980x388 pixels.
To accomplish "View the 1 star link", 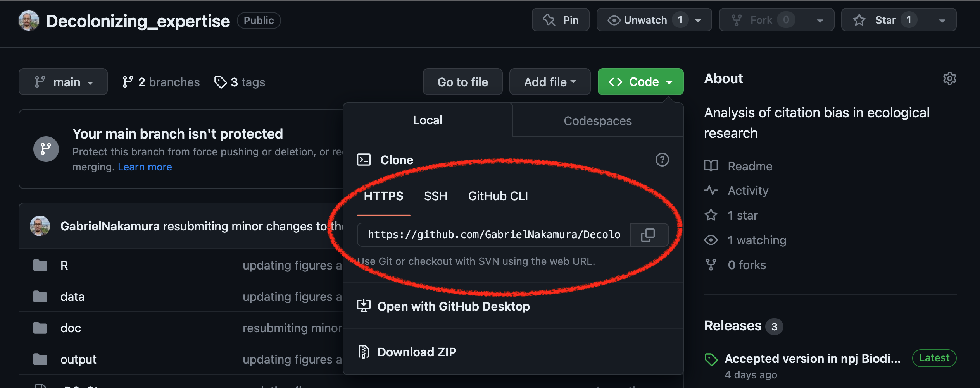I will (743, 215).
